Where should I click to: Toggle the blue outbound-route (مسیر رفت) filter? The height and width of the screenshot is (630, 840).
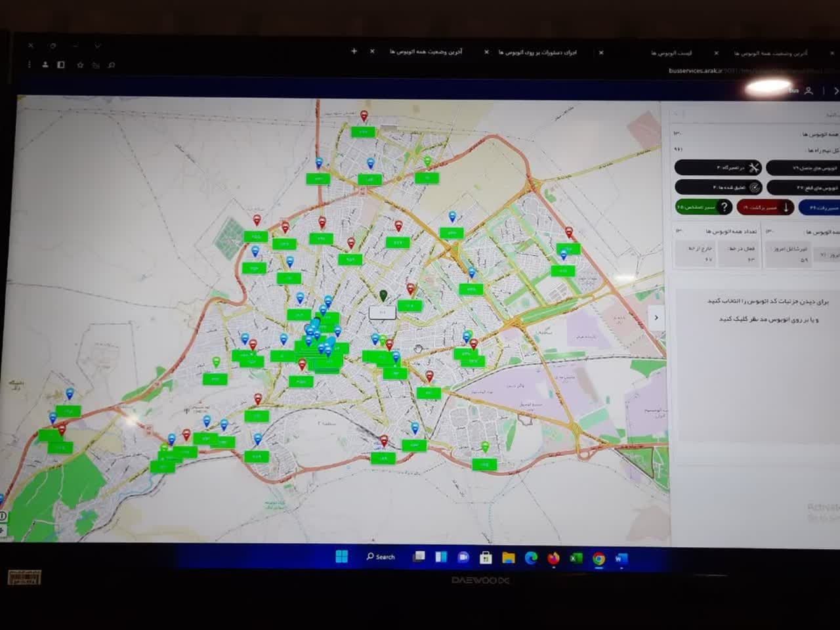tap(820, 208)
